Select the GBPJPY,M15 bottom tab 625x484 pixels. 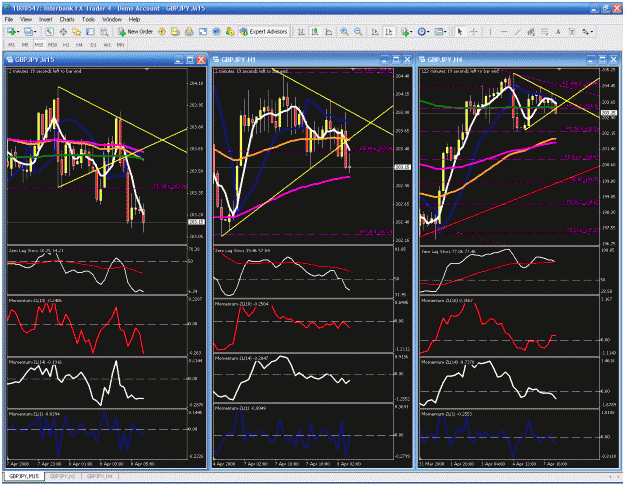click(24, 476)
